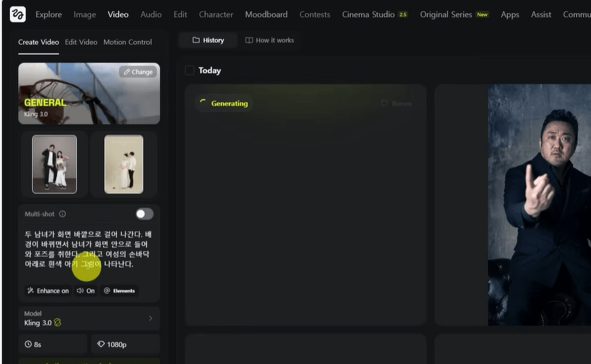Image resolution: width=591 pixels, height=364 pixels.
Task: Select the couple in white outfits end frame
Action: 123,164
